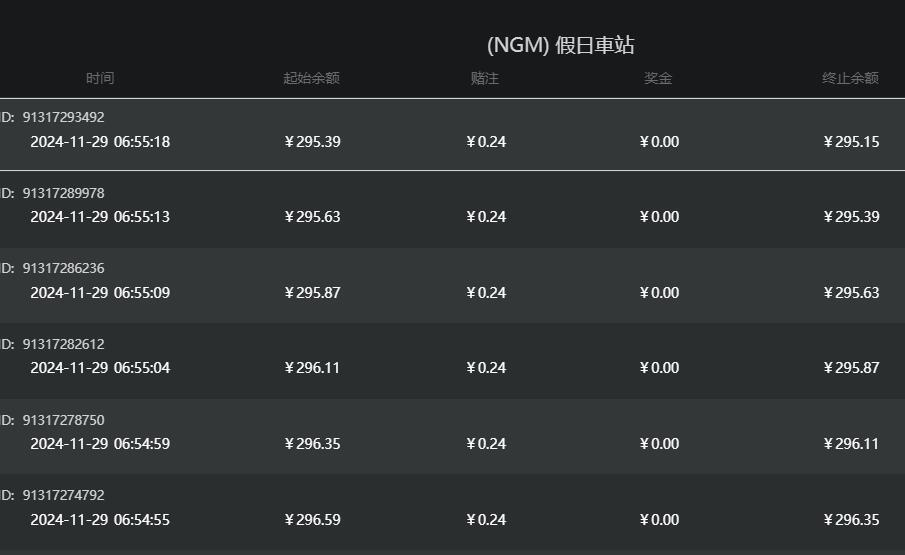This screenshot has width=905, height=555.
Task: Open record ID 91317286236
Action: (63, 268)
